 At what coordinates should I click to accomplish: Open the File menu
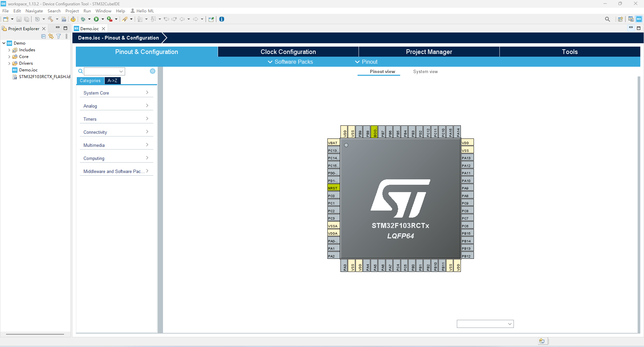(x=6, y=11)
